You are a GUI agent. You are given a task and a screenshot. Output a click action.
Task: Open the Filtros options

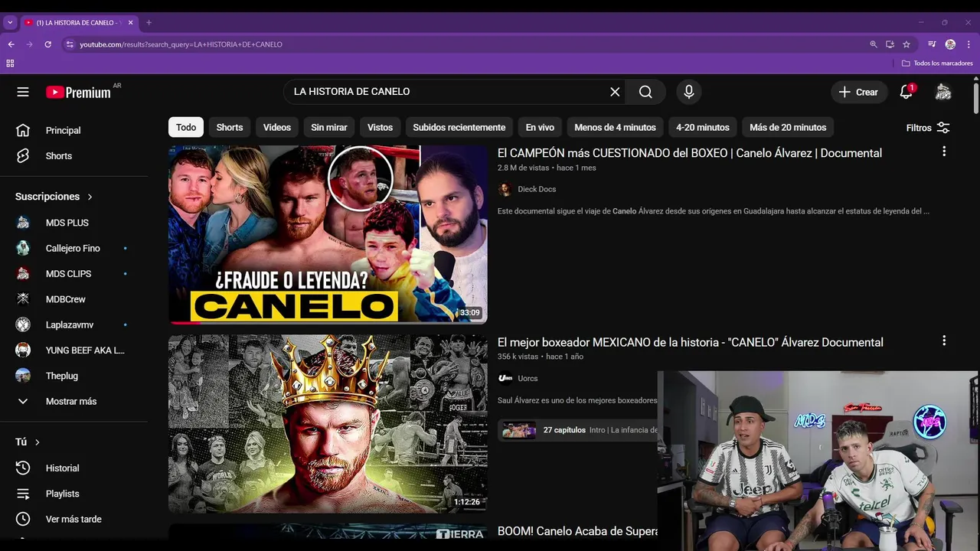[928, 128]
